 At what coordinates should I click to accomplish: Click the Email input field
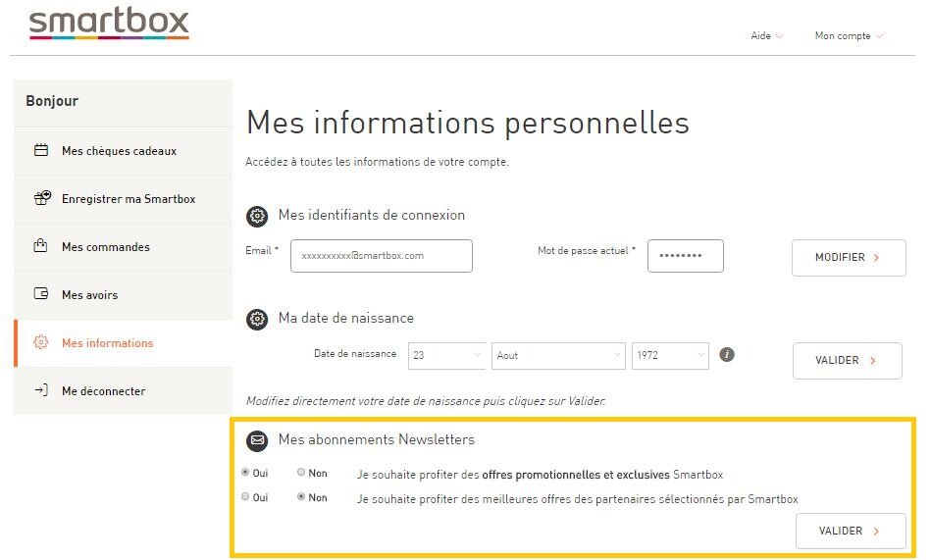pos(382,256)
